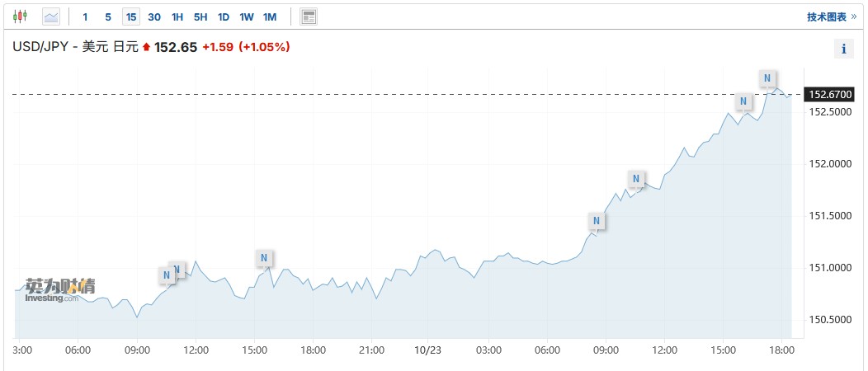This screenshot has width=868, height=371.
Task: Choose the 5H timeframe
Action: [200, 16]
